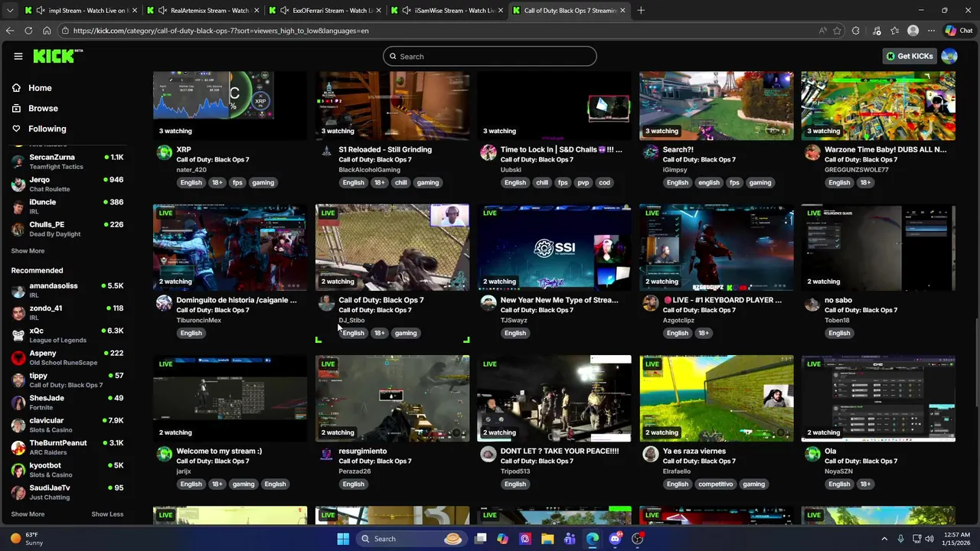Open amandasoliss recommended channel
Image resolution: width=980 pixels, height=551 pixels.
point(67,290)
